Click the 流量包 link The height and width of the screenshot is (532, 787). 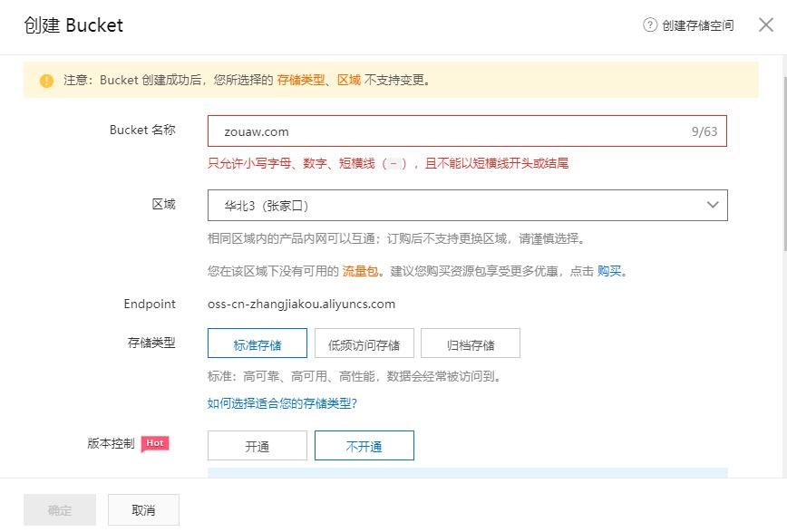pos(360,271)
